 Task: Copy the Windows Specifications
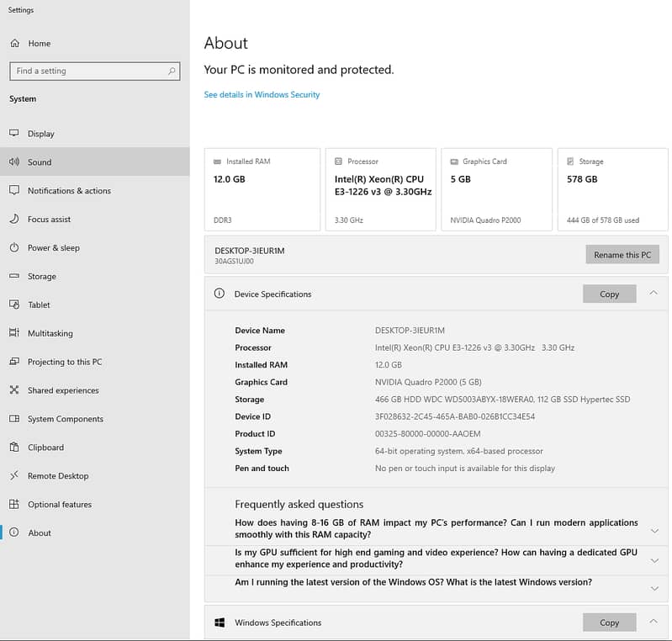pyautogui.click(x=610, y=622)
